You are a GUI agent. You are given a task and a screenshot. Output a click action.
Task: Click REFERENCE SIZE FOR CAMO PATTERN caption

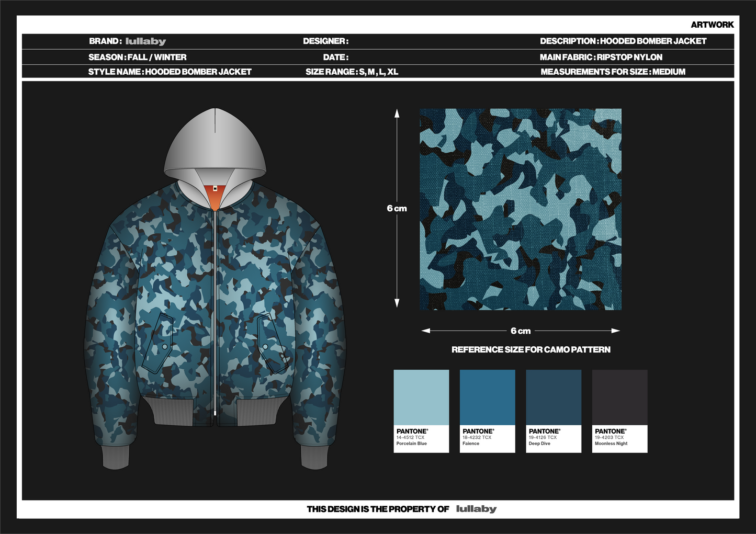(531, 349)
